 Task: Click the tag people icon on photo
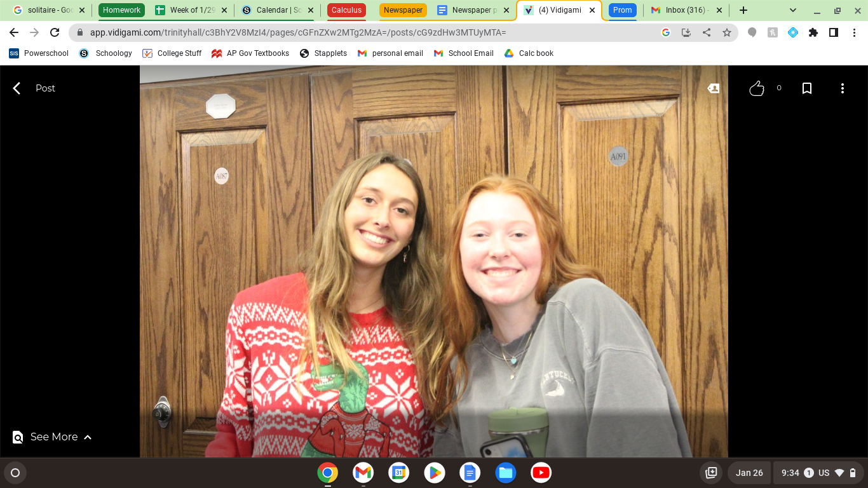714,88
